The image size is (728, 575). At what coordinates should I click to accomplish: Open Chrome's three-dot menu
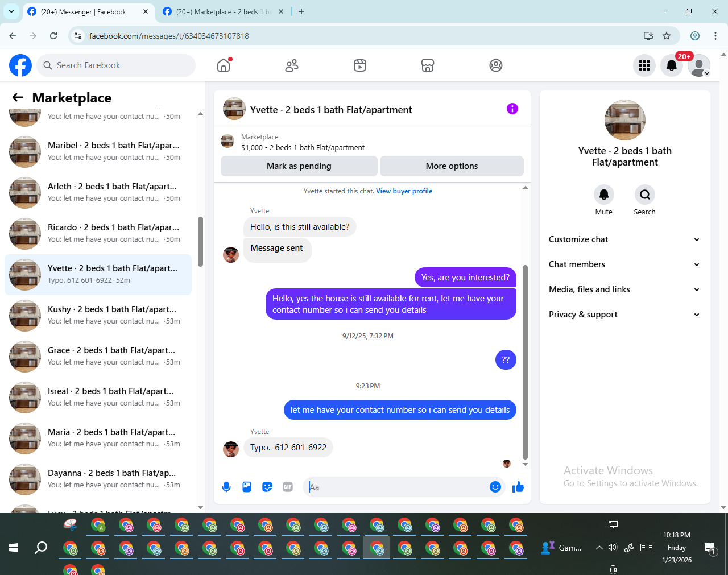pyautogui.click(x=715, y=36)
